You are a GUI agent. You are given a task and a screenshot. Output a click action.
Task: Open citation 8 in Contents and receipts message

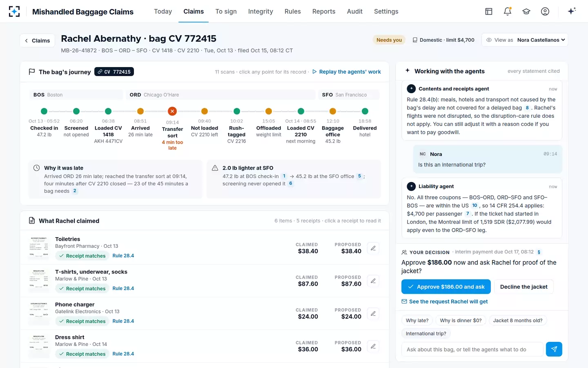coord(527,108)
